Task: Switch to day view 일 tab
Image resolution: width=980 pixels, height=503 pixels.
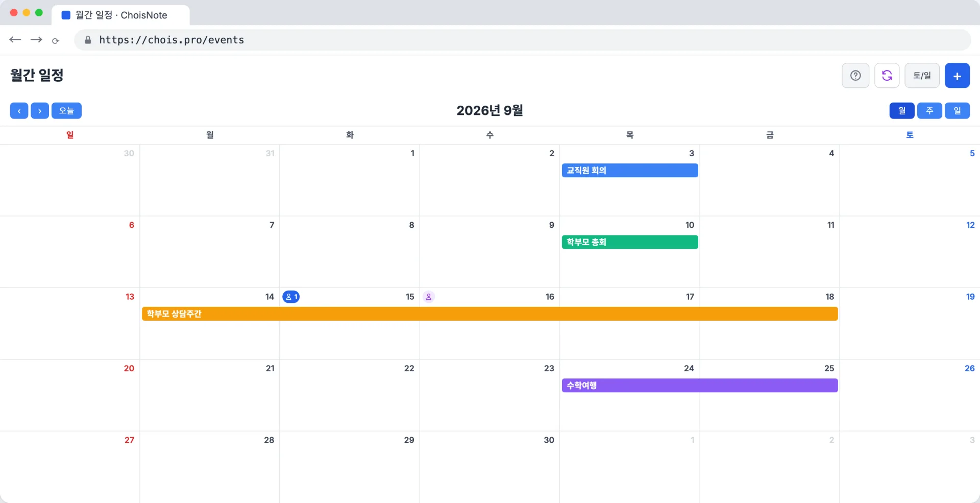Action: point(957,111)
